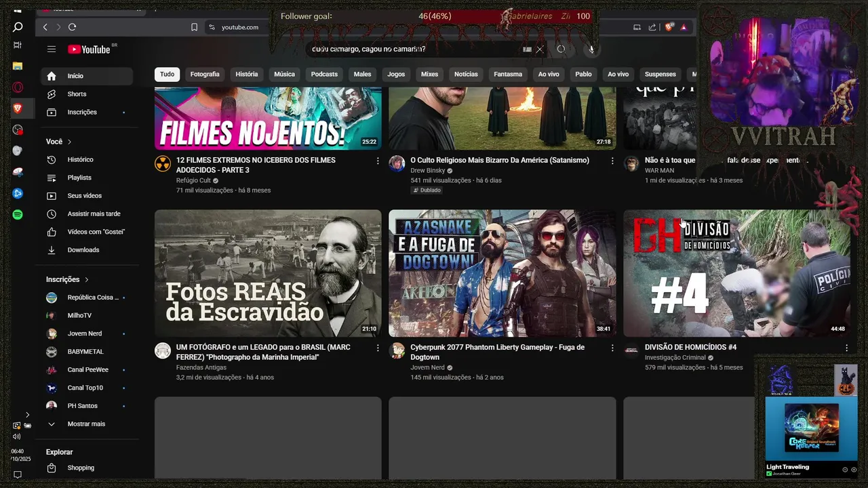Open MilhoTV subscription channel

[x=87, y=315]
